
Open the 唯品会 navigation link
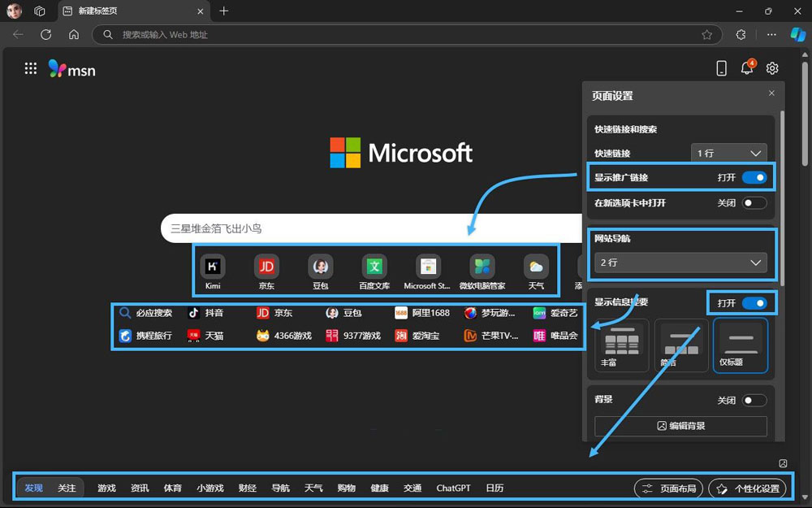pos(555,336)
